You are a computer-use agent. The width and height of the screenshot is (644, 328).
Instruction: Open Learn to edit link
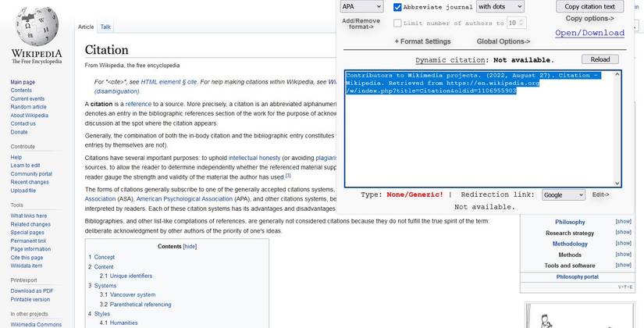pyautogui.click(x=25, y=166)
